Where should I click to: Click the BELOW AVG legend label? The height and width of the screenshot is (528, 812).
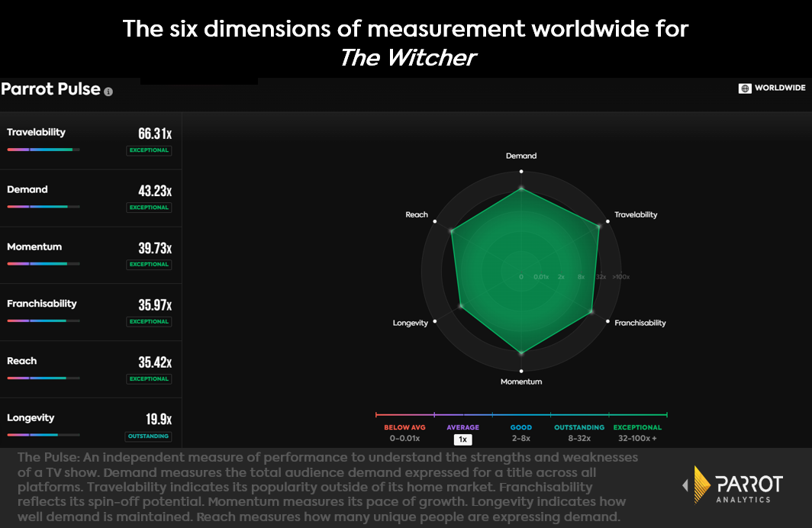click(x=404, y=427)
